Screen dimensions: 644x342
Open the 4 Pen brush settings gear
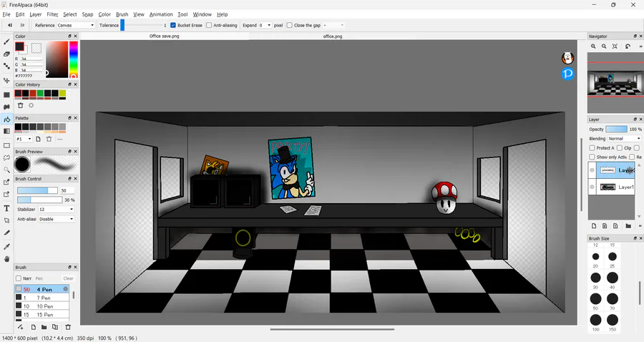pyautogui.click(x=65, y=289)
